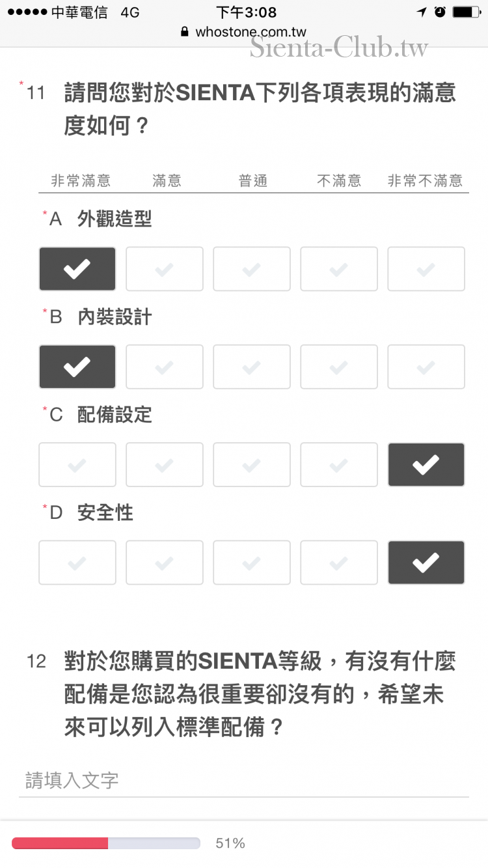Screen dimensions: 488x868
Task: Select 非常不滿意 for 外觀造型
Action: tap(426, 269)
